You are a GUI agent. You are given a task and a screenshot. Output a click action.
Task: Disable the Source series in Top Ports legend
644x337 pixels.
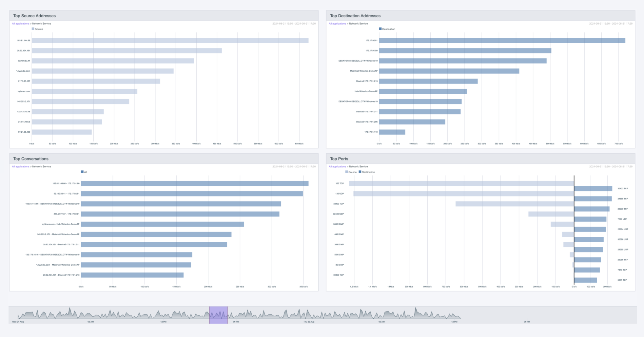point(350,172)
